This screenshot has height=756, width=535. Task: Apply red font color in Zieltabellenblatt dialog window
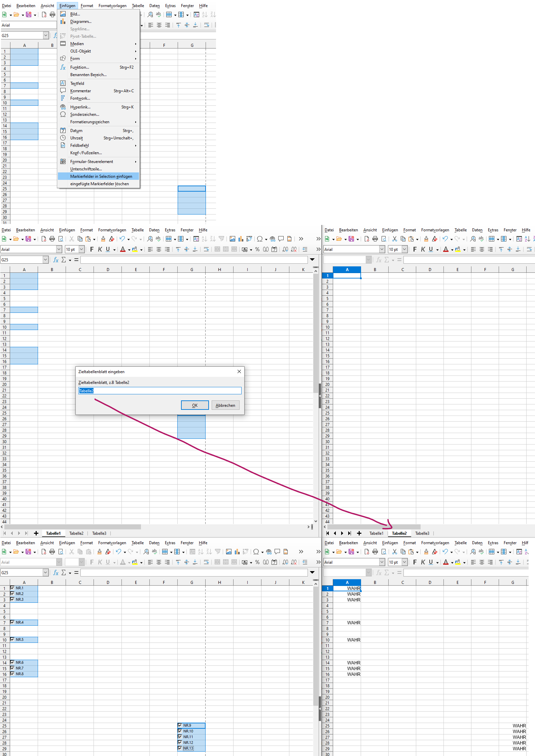pyautogui.click(x=123, y=249)
